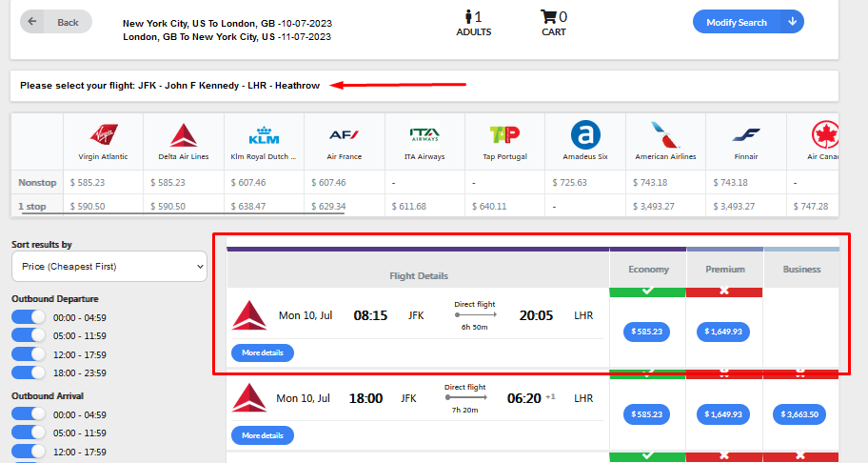Select $585.23 Economy fare on 08:15 flight
This screenshot has height=463, width=868.
(646, 332)
